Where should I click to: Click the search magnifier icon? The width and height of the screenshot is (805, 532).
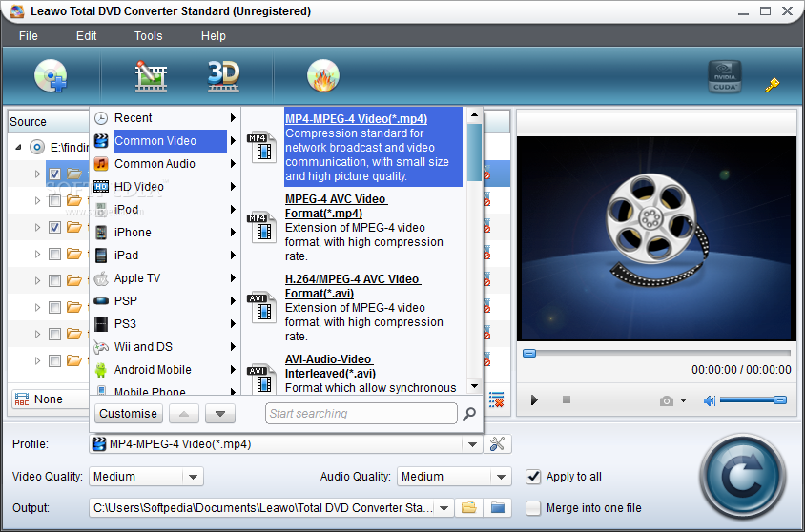click(x=468, y=414)
